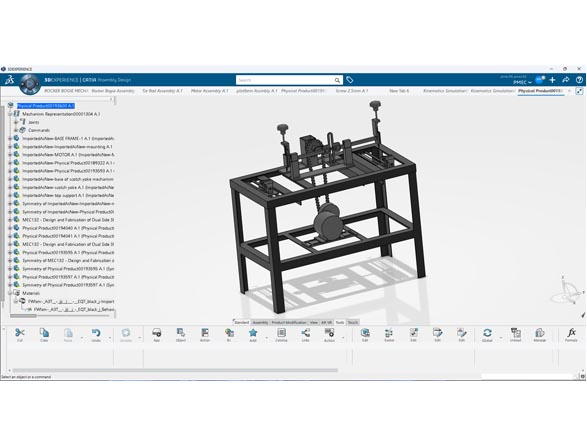
Task: Click in the top Search field
Action: pos(285,80)
